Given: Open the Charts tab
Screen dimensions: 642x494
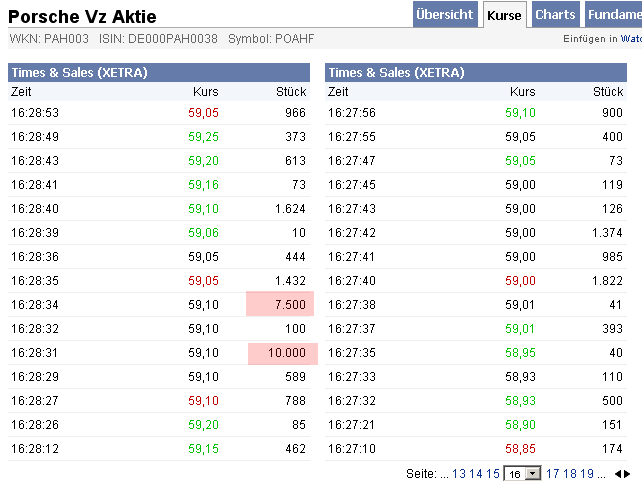Looking at the screenshot, I should coord(555,15).
